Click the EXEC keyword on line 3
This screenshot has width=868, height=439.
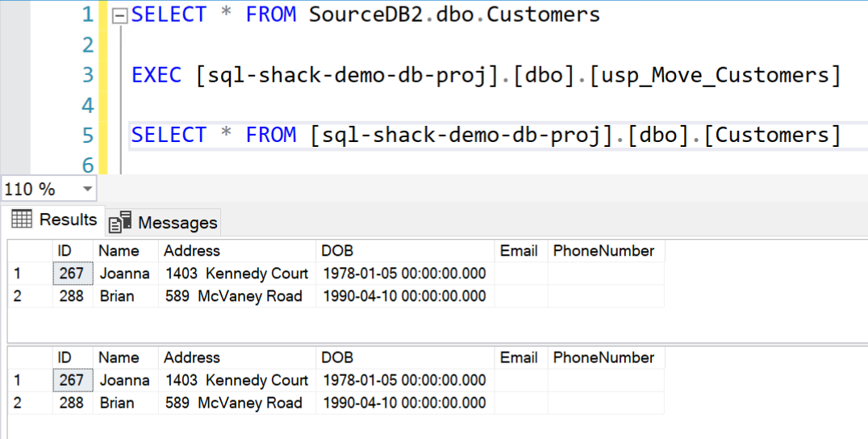point(157,75)
